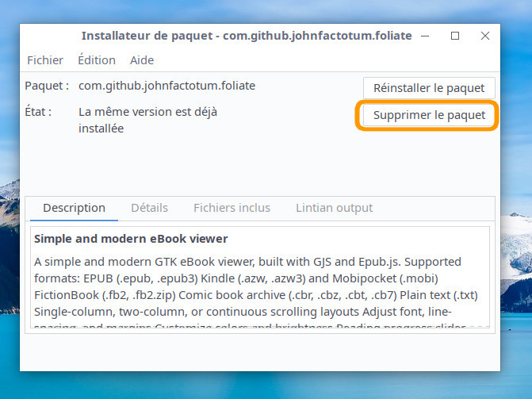This screenshot has width=532, height=399.
Task: Click the heading Simple and modern eBook viewer
Action: pos(131,239)
